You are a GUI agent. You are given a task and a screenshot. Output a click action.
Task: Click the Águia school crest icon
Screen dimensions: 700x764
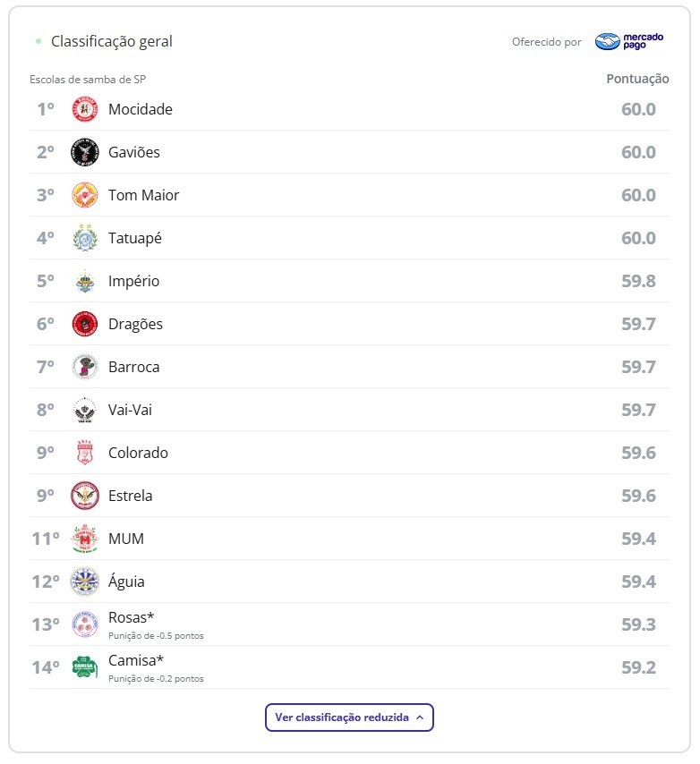(84, 581)
